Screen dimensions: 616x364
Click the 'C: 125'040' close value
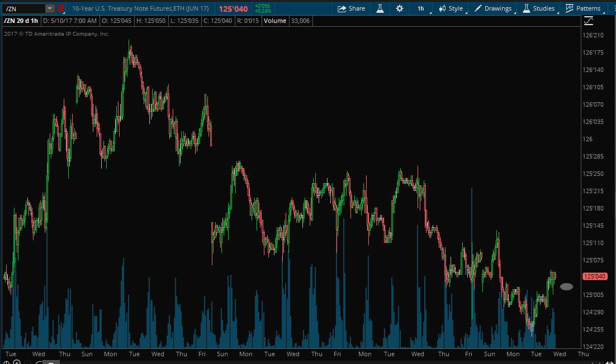(217, 21)
